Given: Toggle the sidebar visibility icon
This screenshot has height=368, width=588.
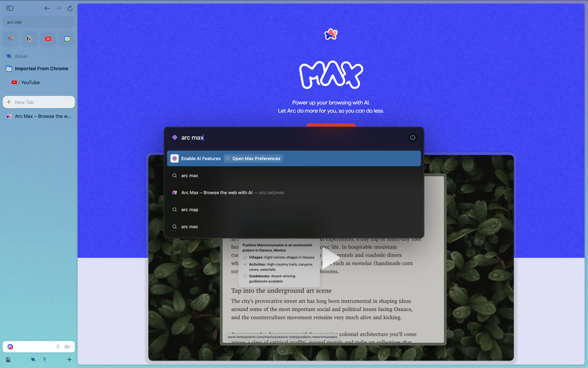Looking at the screenshot, I should tap(10, 8).
